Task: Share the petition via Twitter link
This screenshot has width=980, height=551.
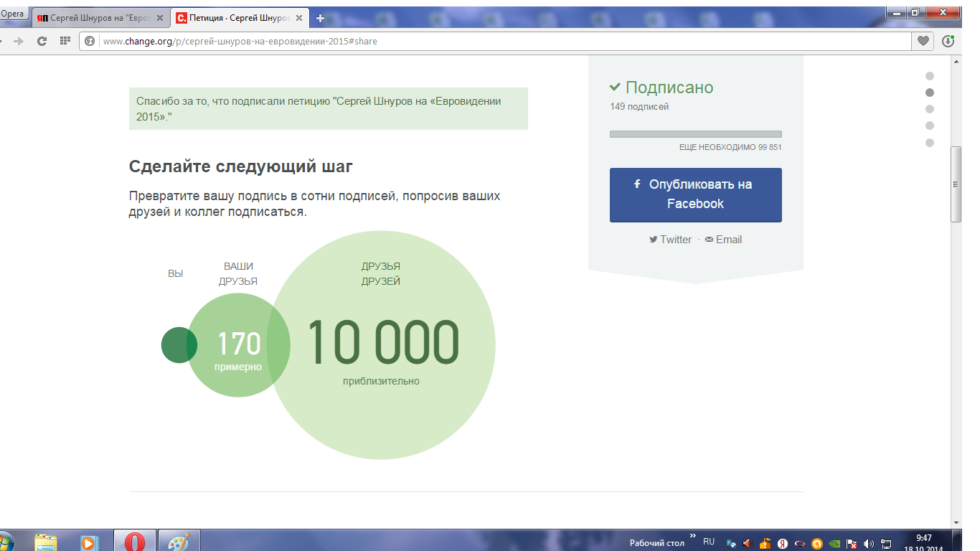Action: click(x=671, y=240)
